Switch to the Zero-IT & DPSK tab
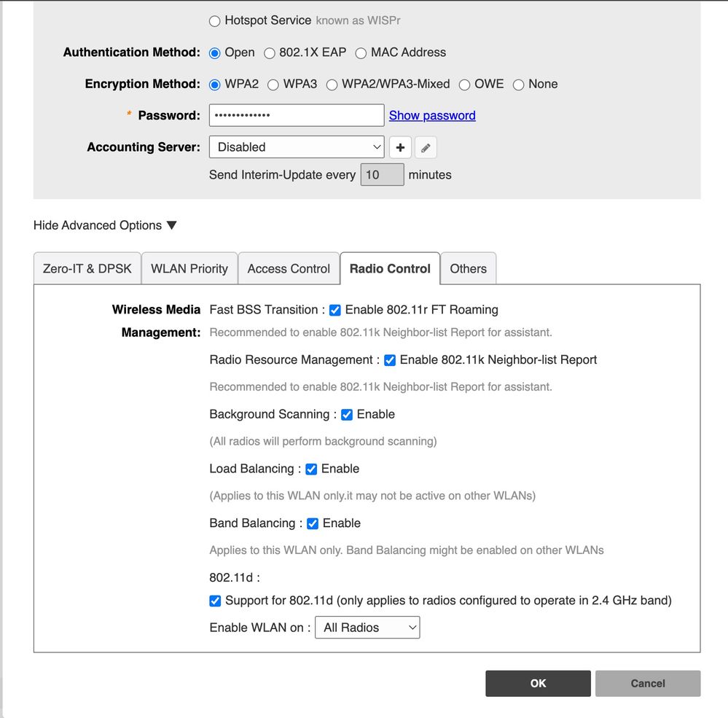Viewport: 728px width, 718px height. tap(87, 268)
